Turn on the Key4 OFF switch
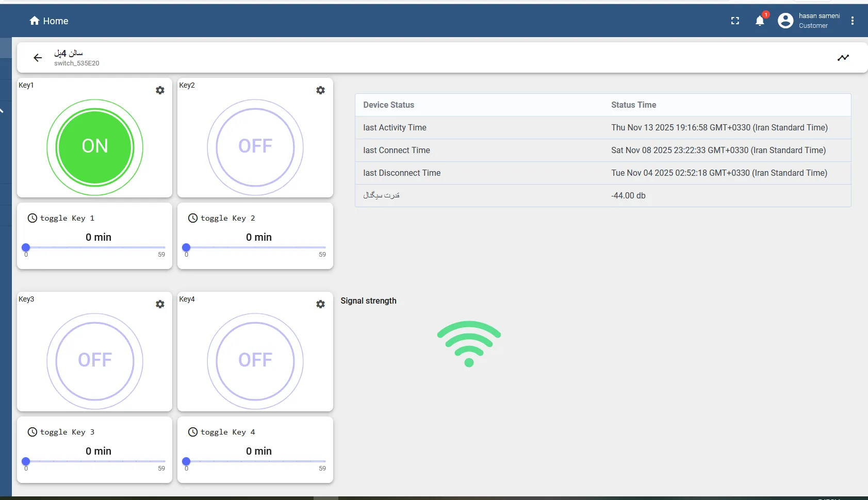The height and width of the screenshot is (500, 868). point(255,361)
